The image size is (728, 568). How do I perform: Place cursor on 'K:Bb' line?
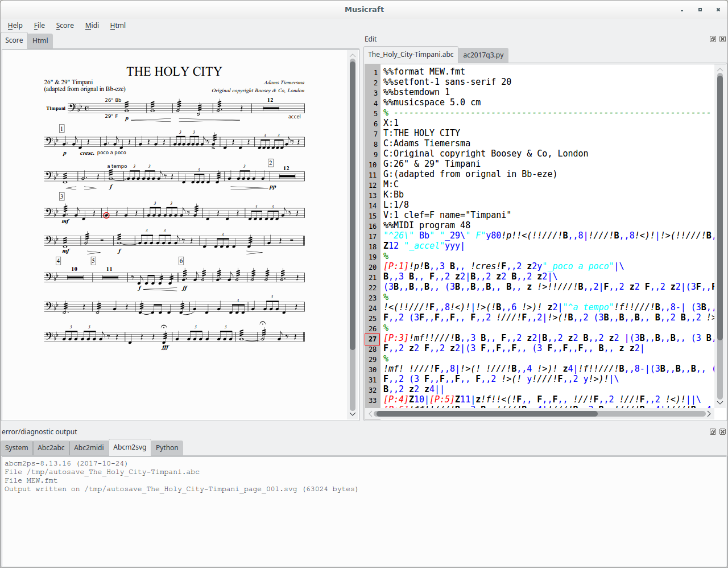point(394,195)
